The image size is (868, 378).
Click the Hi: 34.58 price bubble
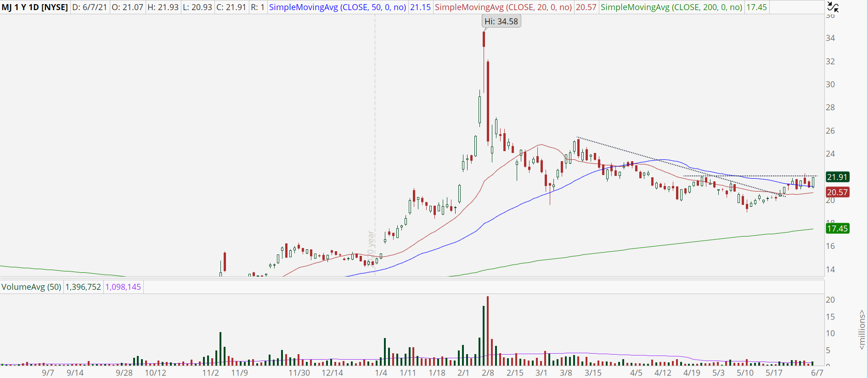501,21
